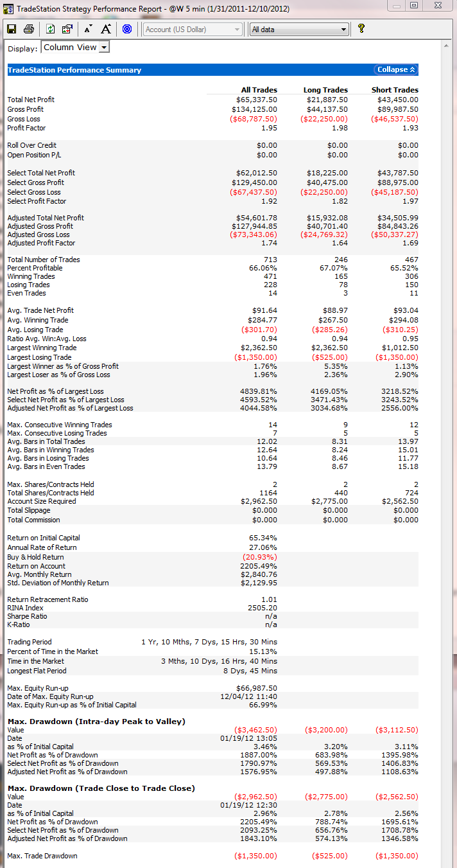Viewport: 457px width, 868px height.
Task: Minimize the Strategy Performance Report window
Action: click(398, 5)
